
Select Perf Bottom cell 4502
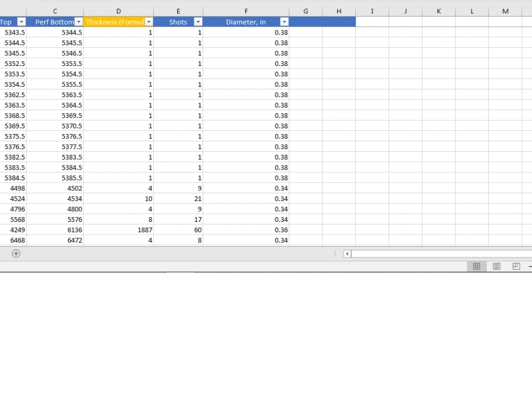pos(55,188)
